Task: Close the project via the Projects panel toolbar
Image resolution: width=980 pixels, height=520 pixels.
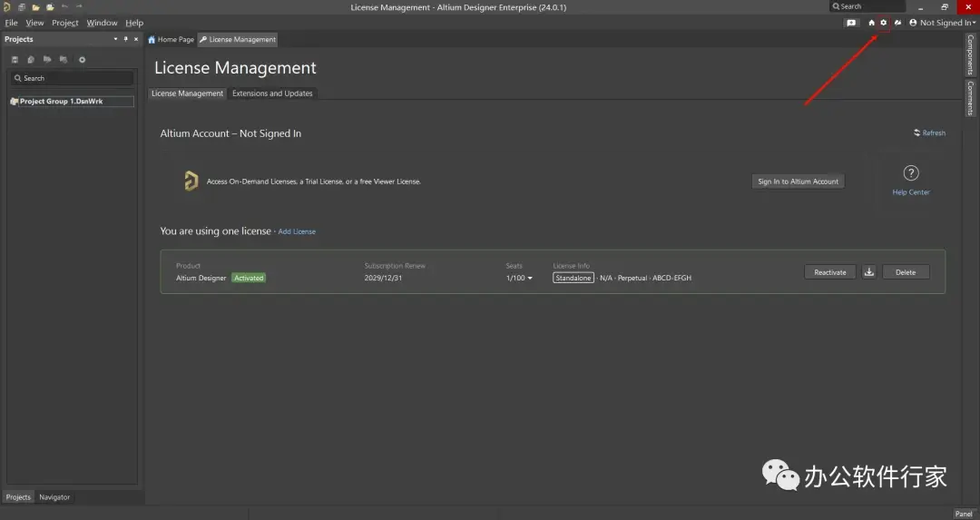Action: (x=64, y=59)
